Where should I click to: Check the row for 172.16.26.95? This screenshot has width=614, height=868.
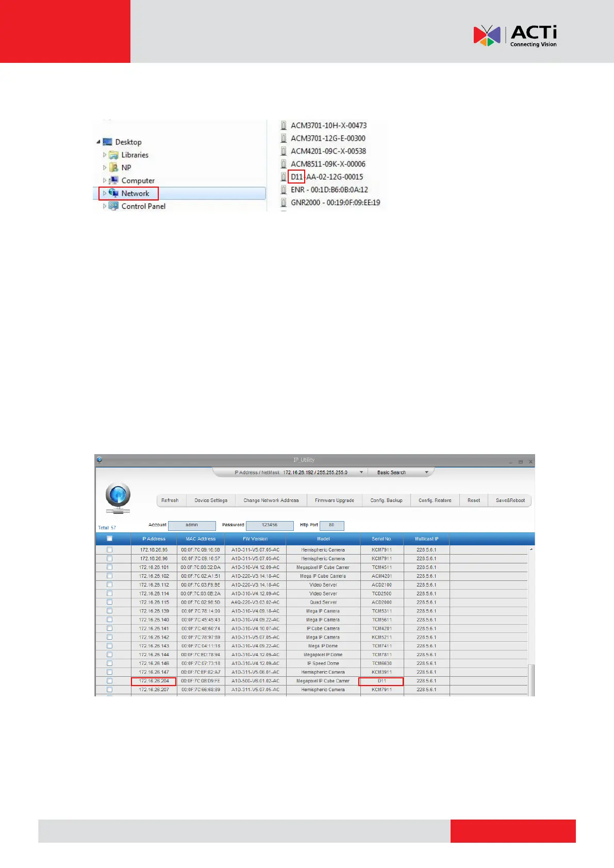pos(109,550)
